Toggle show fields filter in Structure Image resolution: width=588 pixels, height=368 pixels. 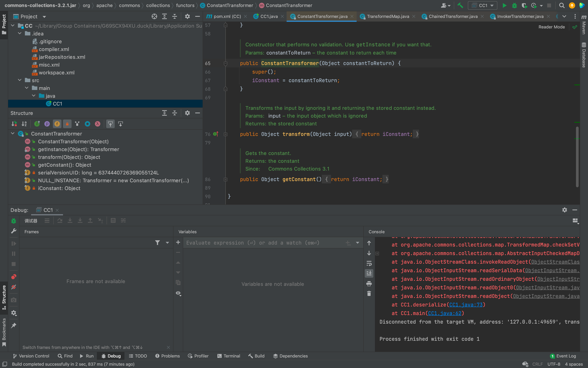[57, 124]
